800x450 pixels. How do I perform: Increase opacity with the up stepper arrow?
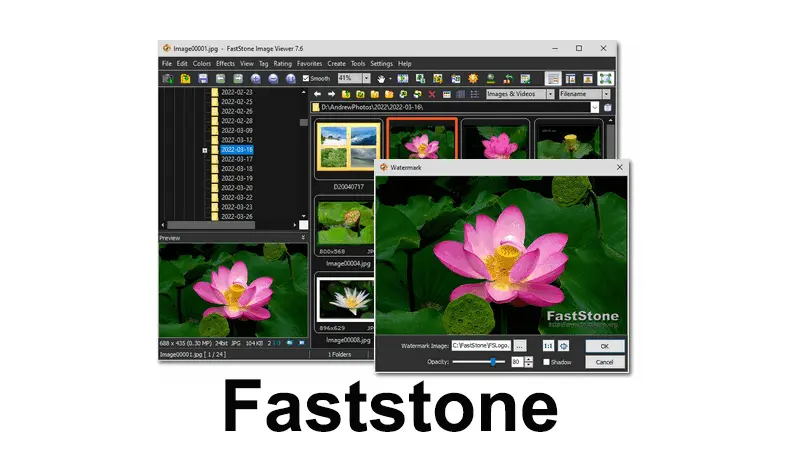[x=529, y=359]
